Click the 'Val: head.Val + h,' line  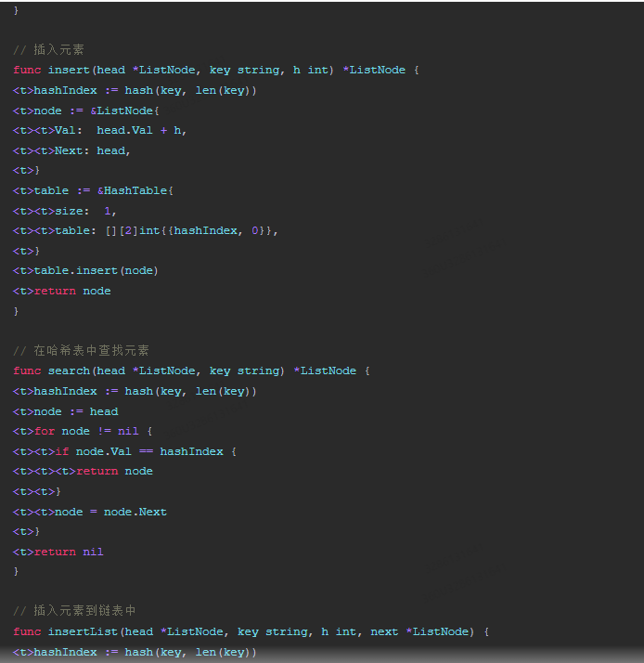(x=99, y=130)
